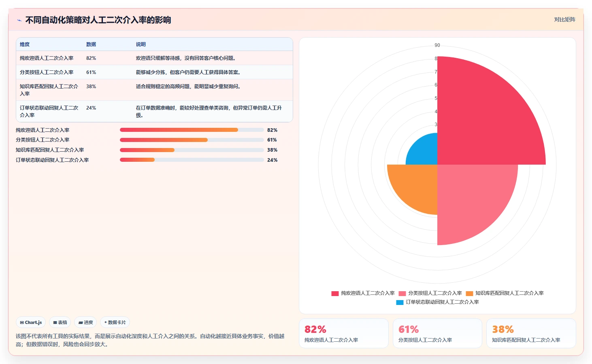Click the 维度 column header
This screenshot has width=592, height=364.
coord(25,44)
